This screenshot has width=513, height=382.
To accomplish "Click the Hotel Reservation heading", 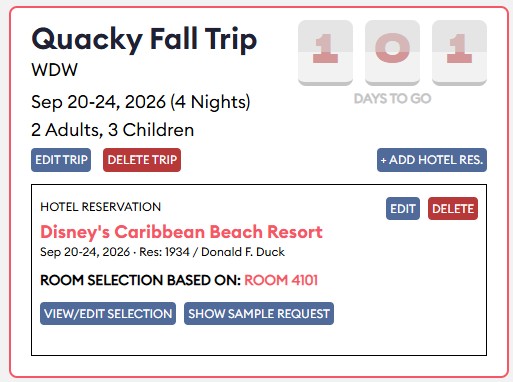I will coord(101,207).
